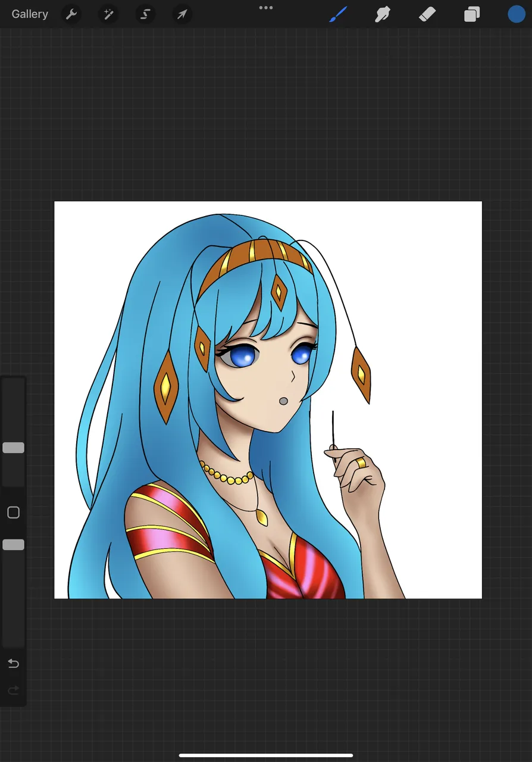Undo the last stroke
Viewport: 532px width, 762px height.
pyautogui.click(x=13, y=664)
